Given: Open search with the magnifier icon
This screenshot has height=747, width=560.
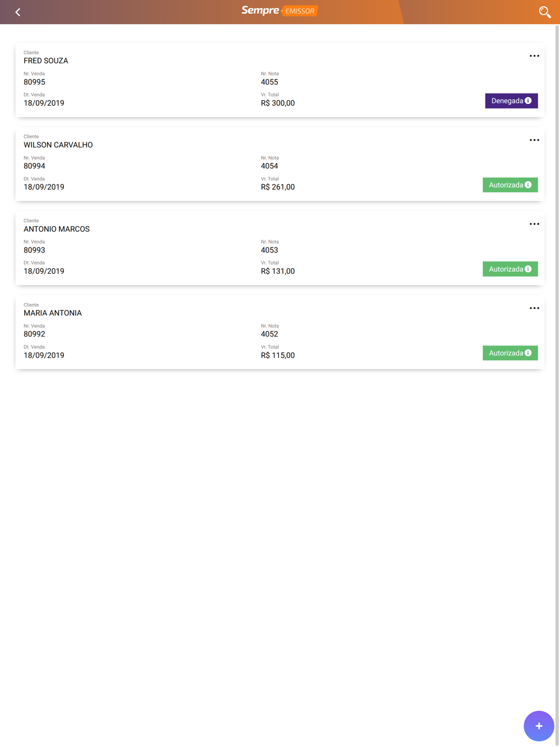Looking at the screenshot, I should pyautogui.click(x=544, y=12).
